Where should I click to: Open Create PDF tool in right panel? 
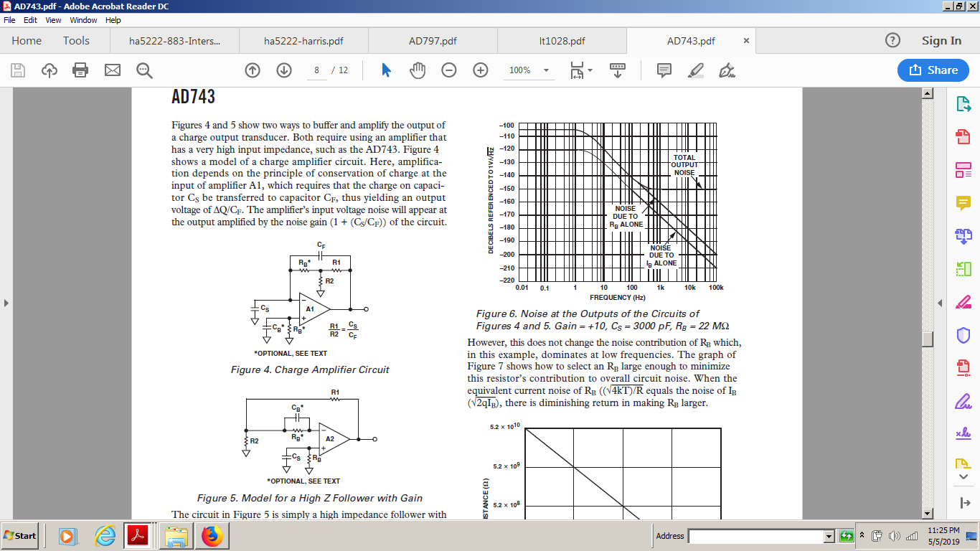click(963, 137)
